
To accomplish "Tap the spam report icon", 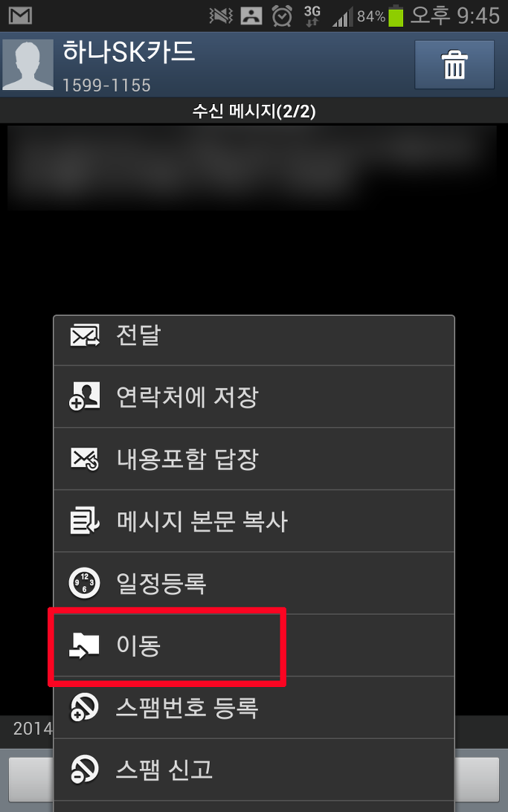I will click(84, 770).
